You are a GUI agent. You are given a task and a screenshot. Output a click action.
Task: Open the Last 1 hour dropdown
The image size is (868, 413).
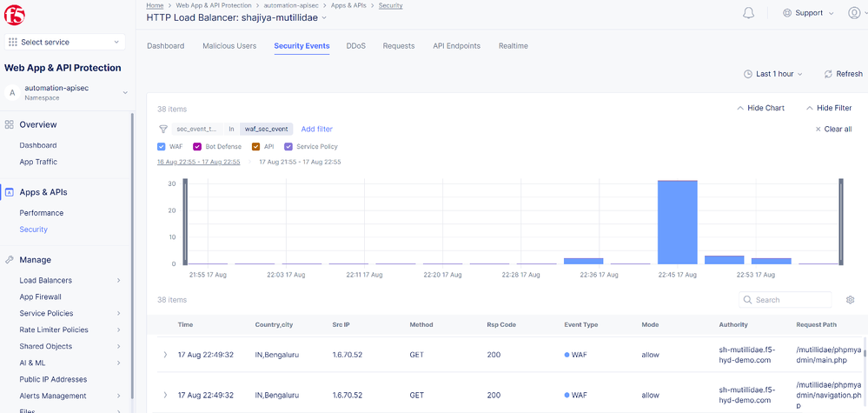(x=773, y=74)
